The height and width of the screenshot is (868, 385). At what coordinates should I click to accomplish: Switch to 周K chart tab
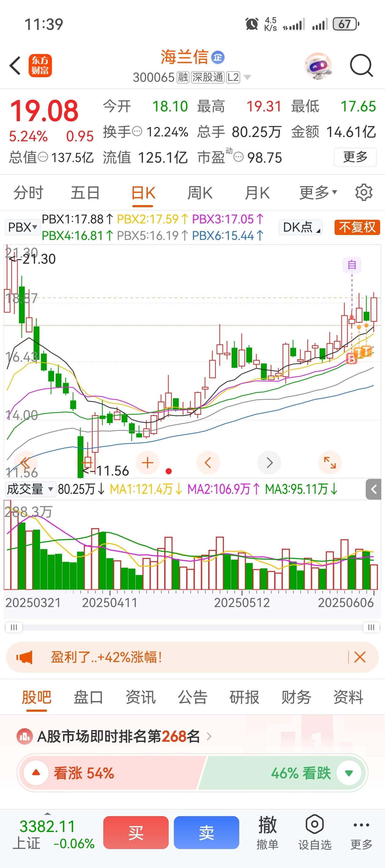[x=200, y=193]
